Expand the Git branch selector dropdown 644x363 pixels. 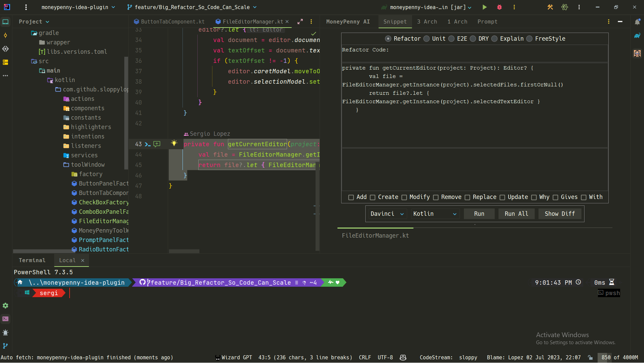click(x=192, y=7)
